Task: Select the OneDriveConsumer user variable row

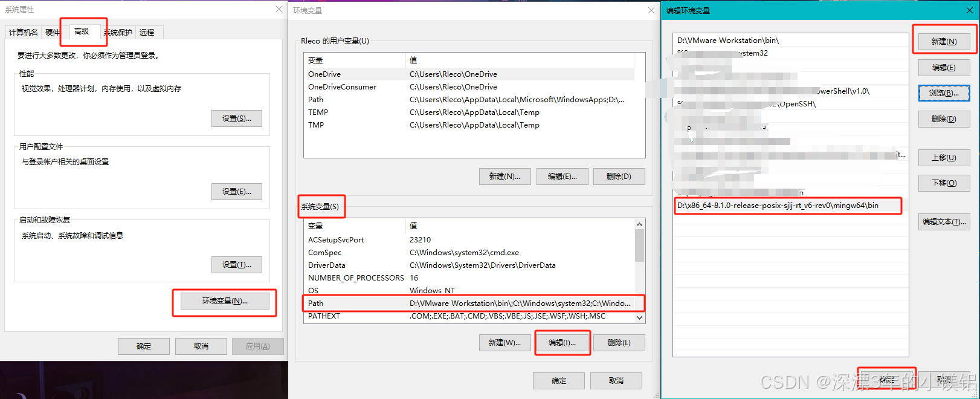Action: 471,87
